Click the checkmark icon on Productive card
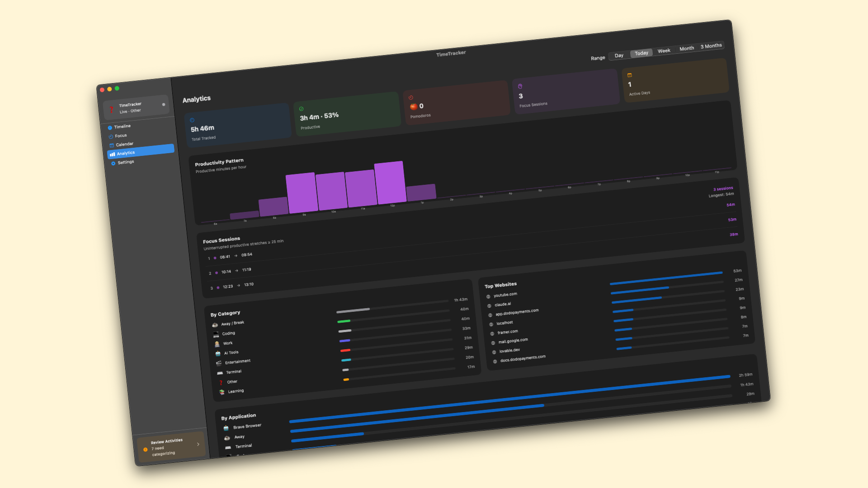The height and width of the screenshot is (488, 868). click(x=302, y=109)
